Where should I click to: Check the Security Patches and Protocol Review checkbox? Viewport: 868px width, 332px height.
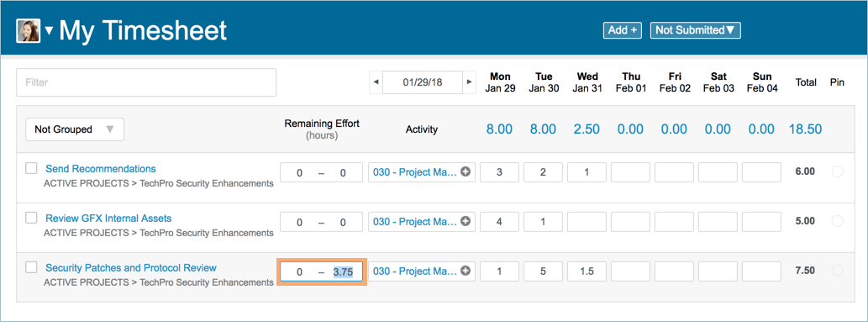32,267
